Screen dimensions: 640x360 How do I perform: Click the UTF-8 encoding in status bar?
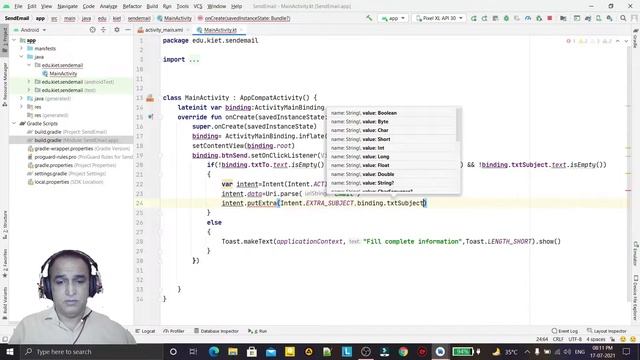pyautogui.click(x=575, y=339)
